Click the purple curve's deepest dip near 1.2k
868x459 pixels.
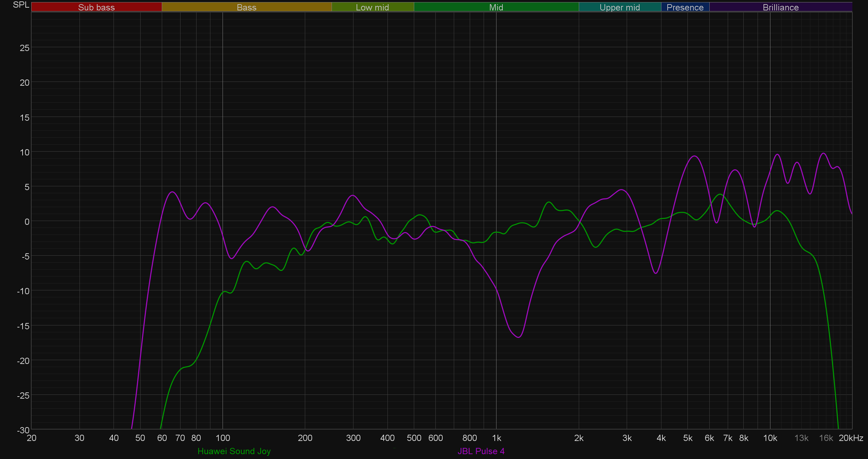click(518, 337)
